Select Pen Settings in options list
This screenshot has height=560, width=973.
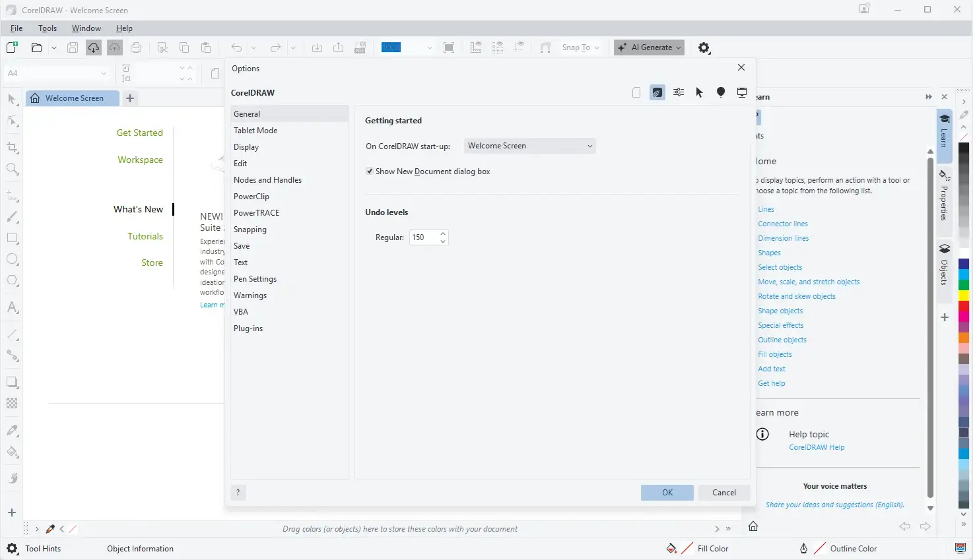(290, 279)
